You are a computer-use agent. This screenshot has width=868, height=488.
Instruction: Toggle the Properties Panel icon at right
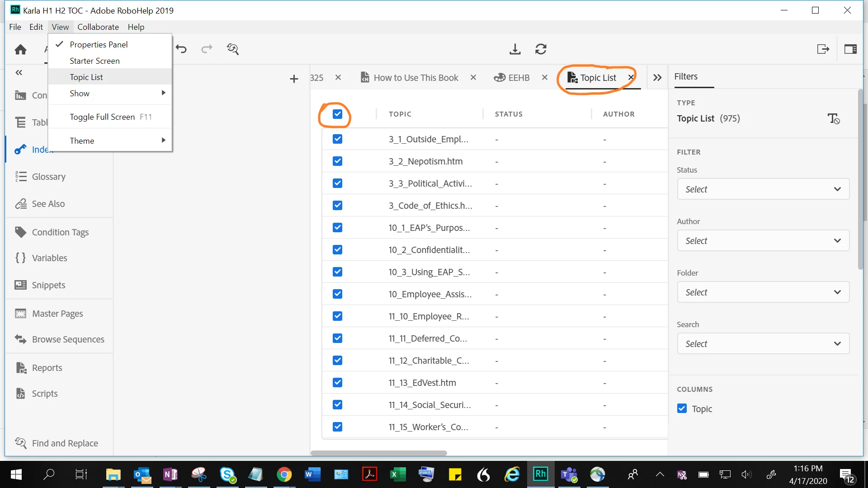tap(850, 49)
